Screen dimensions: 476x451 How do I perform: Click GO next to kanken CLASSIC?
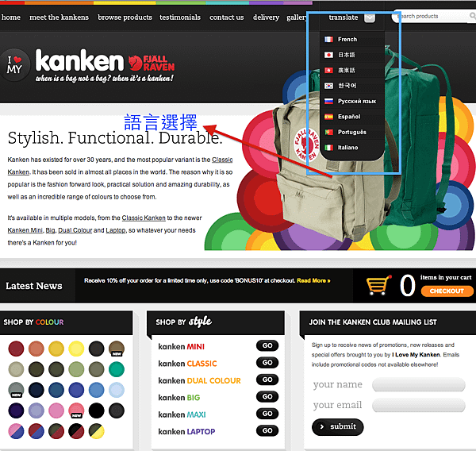click(267, 363)
